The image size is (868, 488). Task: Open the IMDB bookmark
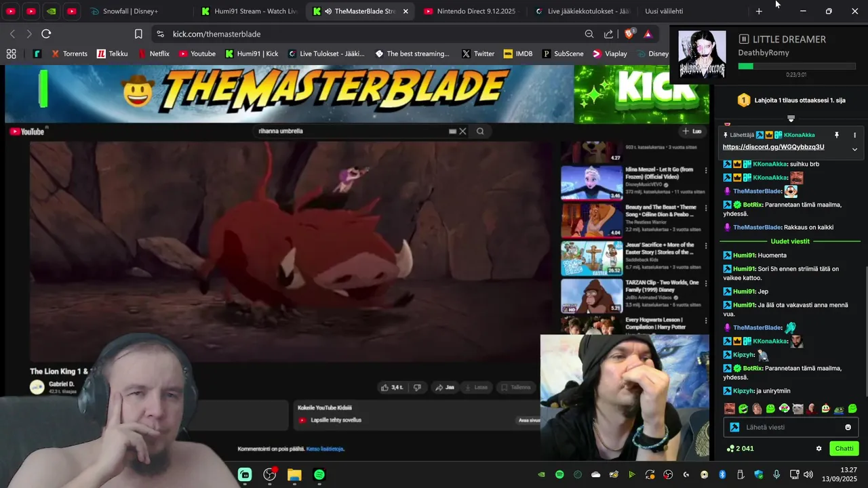coord(518,54)
